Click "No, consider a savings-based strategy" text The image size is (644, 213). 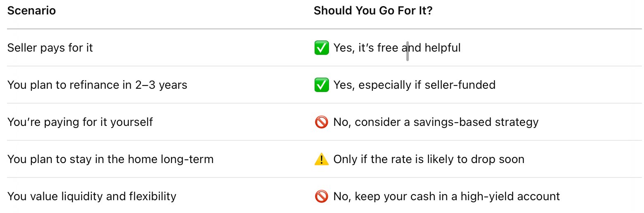click(x=436, y=122)
